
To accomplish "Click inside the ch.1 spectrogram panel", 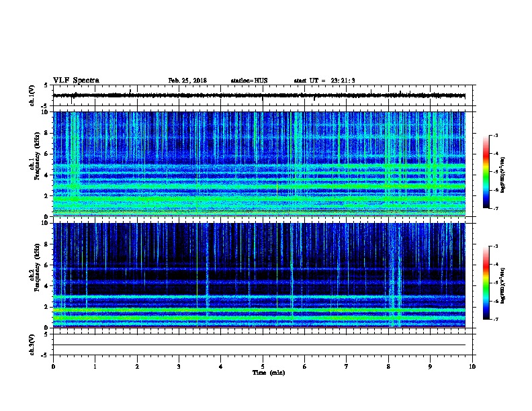I will [x=259, y=164].
